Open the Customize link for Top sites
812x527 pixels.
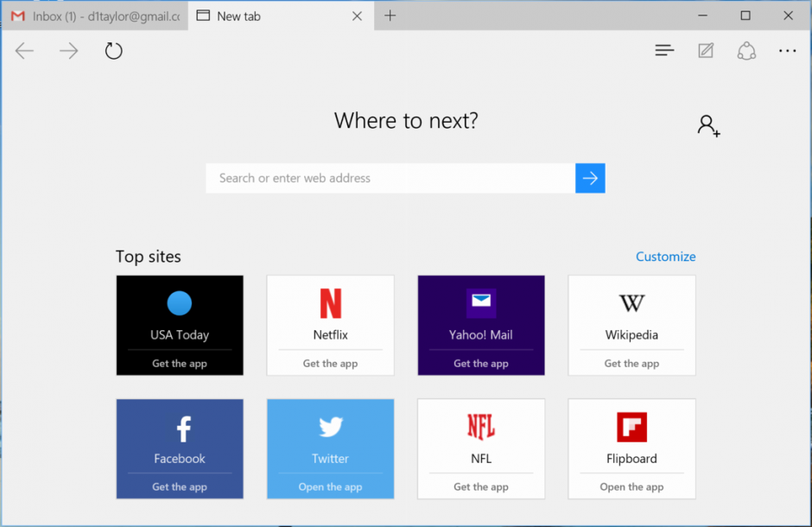pyautogui.click(x=665, y=256)
